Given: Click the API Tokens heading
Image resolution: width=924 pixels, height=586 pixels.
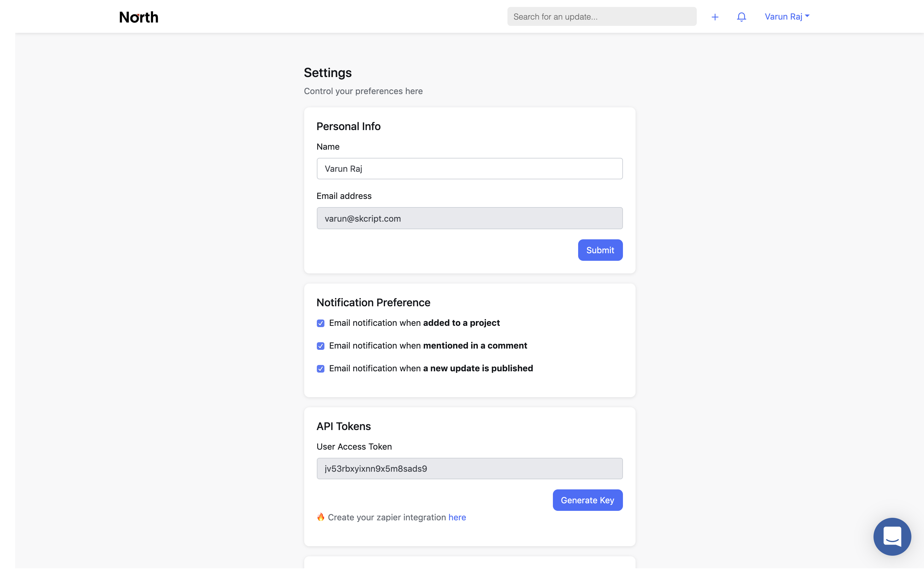Looking at the screenshot, I should [x=343, y=426].
